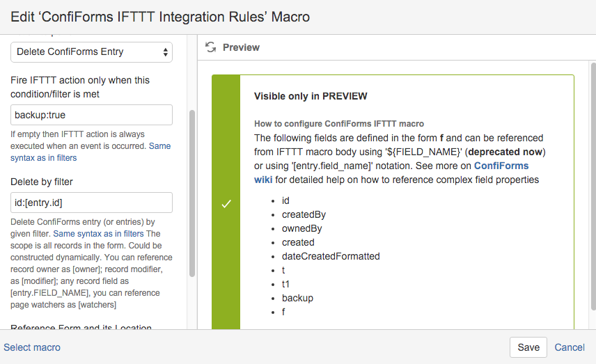
Task: Click the Cancel link
Action: (x=570, y=347)
